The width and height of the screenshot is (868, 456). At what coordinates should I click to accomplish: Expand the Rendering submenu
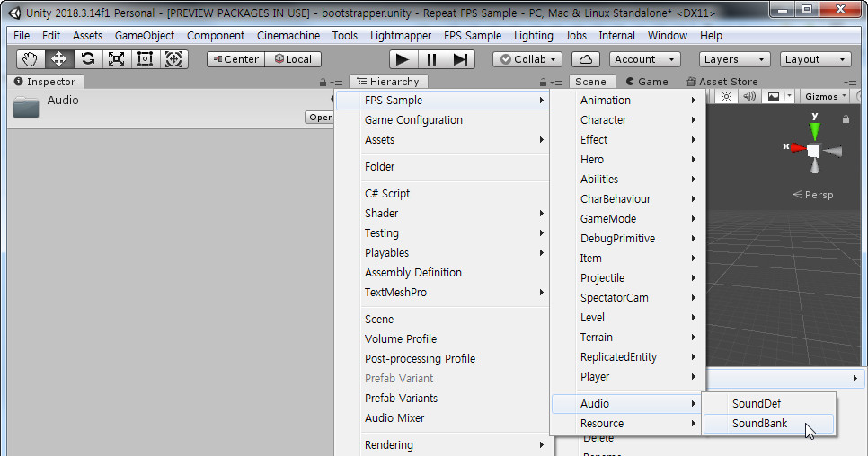pyautogui.click(x=443, y=445)
